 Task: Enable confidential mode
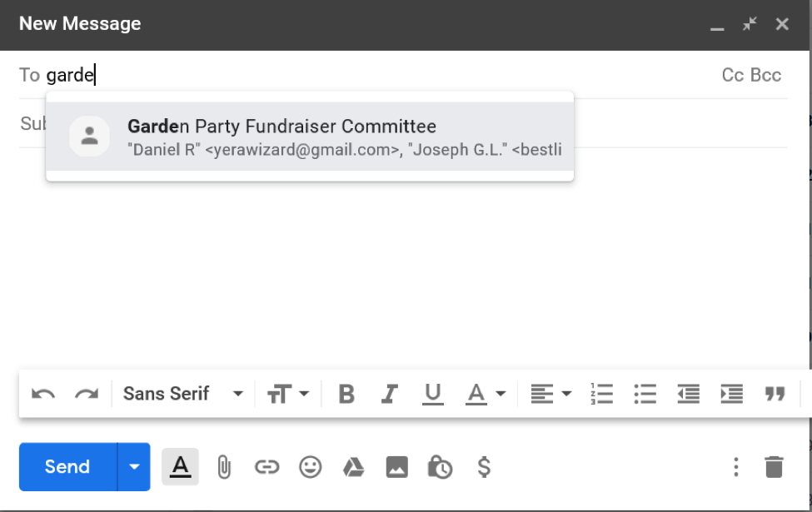tap(441, 467)
